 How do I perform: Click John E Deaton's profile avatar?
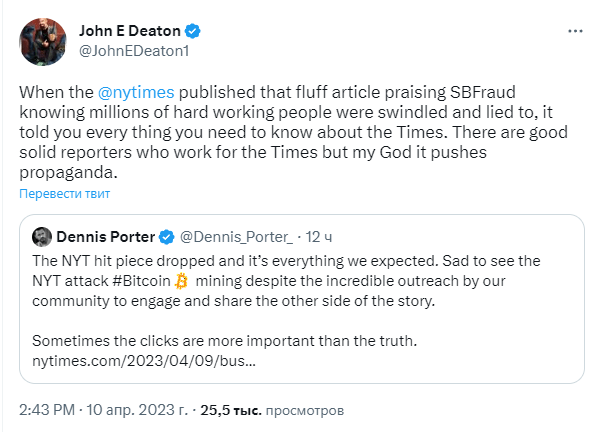coord(42,42)
